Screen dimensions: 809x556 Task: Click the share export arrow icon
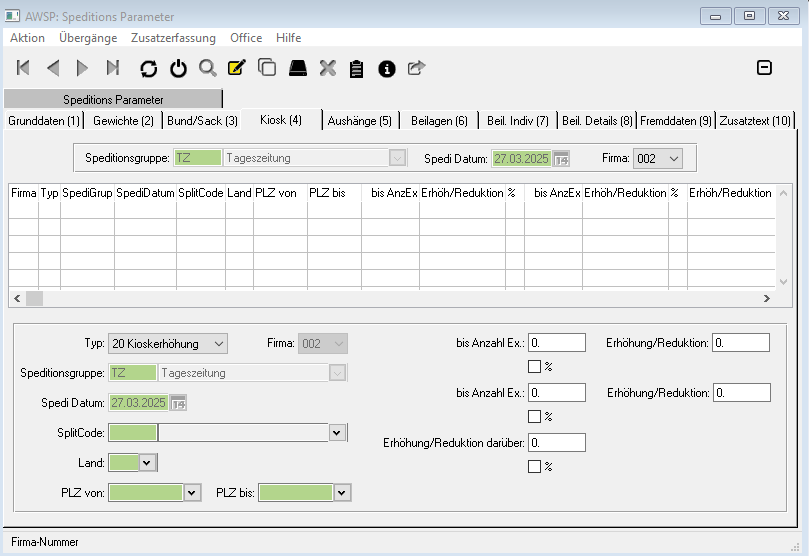pos(416,68)
